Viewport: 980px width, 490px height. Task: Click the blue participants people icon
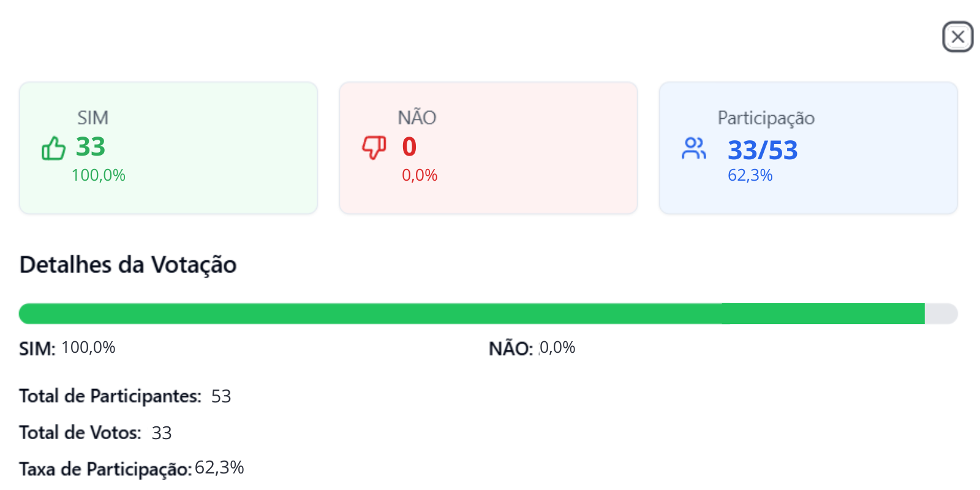(x=694, y=148)
